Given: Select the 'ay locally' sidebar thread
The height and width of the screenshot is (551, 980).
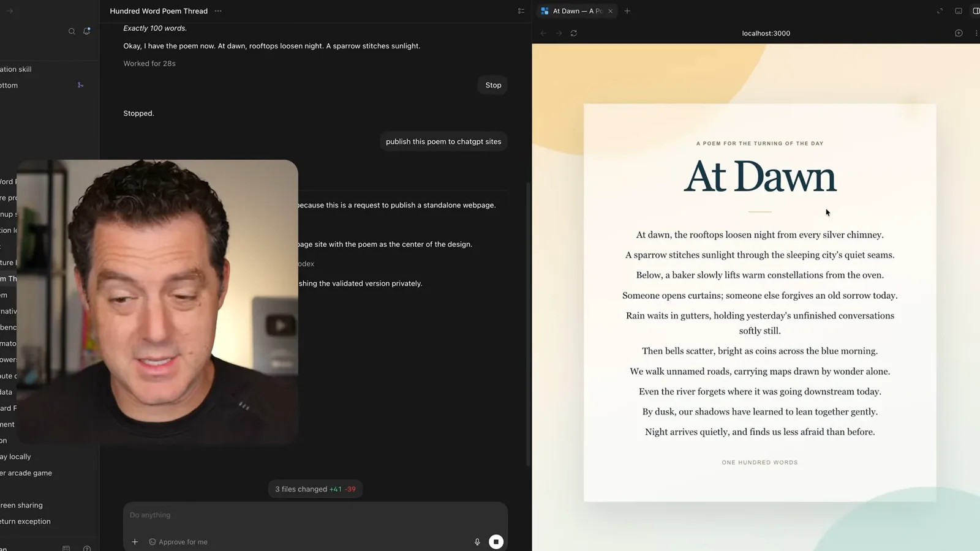Looking at the screenshot, I should click(15, 457).
